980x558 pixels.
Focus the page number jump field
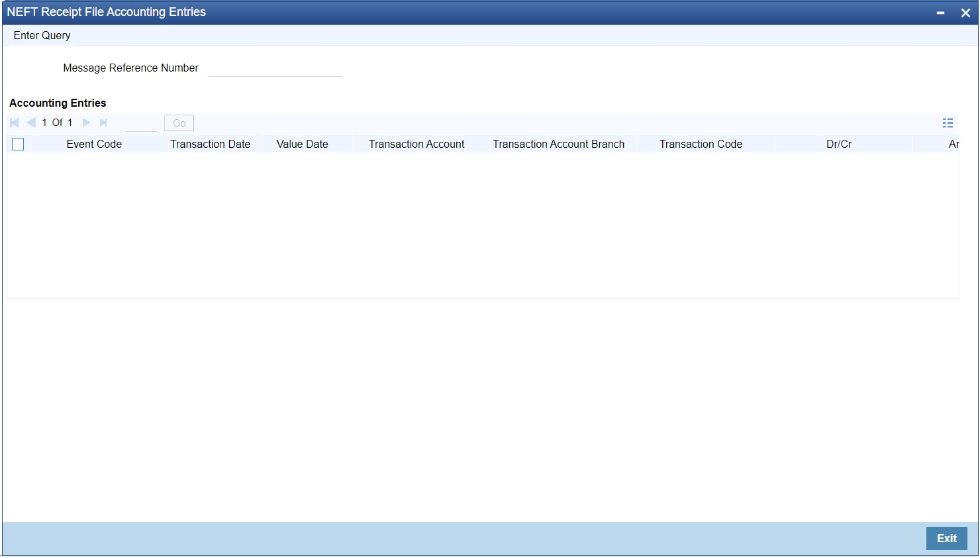coord(141,123)
